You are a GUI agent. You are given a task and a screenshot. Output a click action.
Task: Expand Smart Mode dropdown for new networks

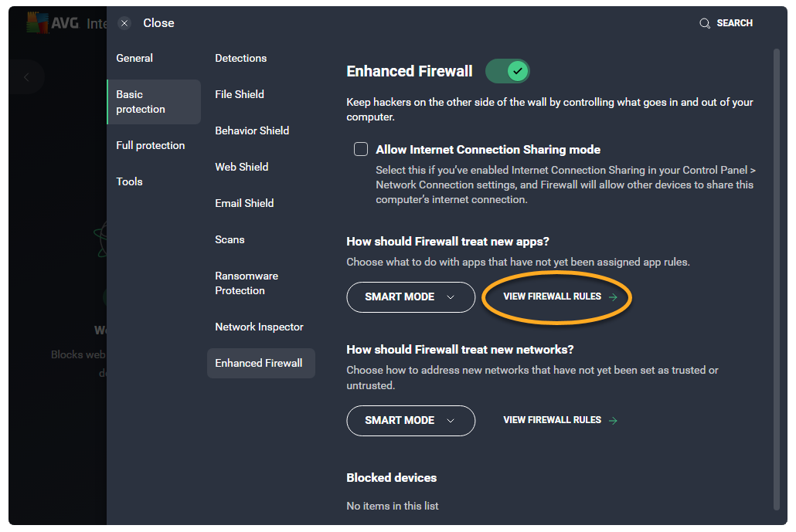point(410,420)
